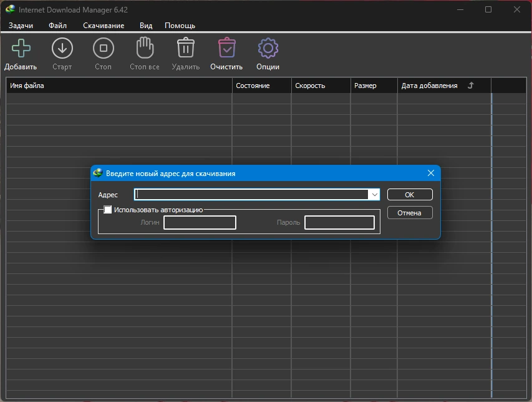The image size is (532, 402).
Task: Close the new address dialog
Action: 431,173
